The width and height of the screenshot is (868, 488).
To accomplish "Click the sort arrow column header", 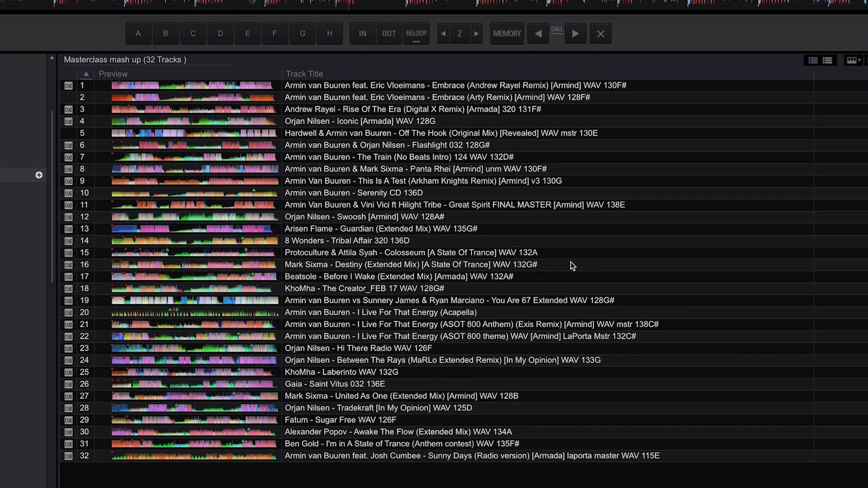I will click(x=86, y=74).
